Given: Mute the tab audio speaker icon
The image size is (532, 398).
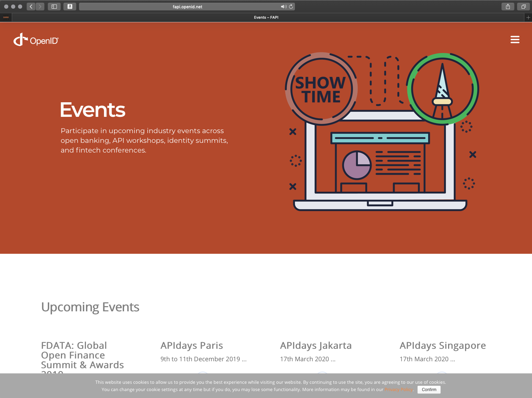Looking at the screenshot, I should point(284,7).
